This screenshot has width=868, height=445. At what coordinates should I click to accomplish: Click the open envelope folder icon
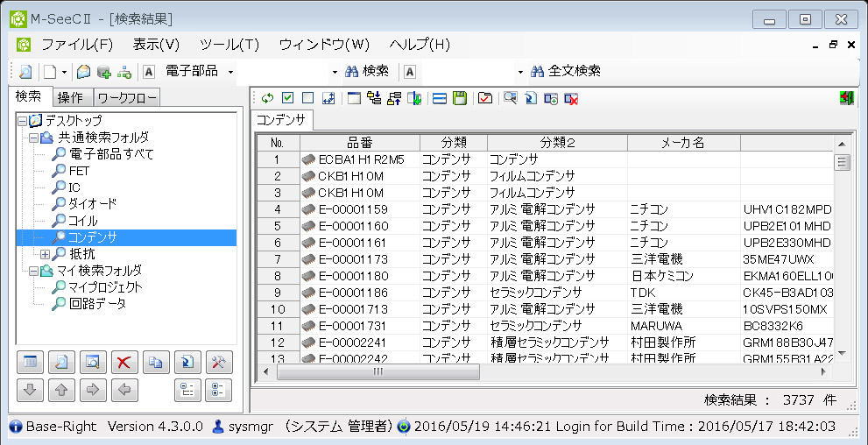tap(83, 72)
